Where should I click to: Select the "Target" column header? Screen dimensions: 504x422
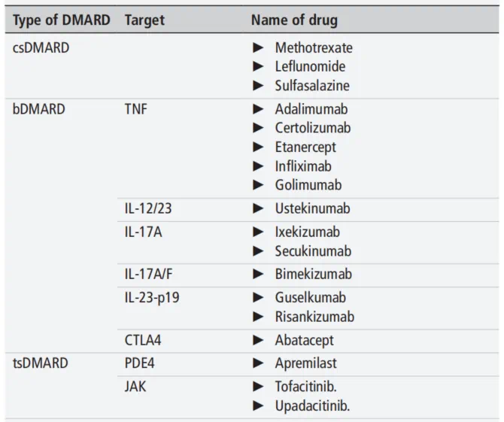pos(145,20)
